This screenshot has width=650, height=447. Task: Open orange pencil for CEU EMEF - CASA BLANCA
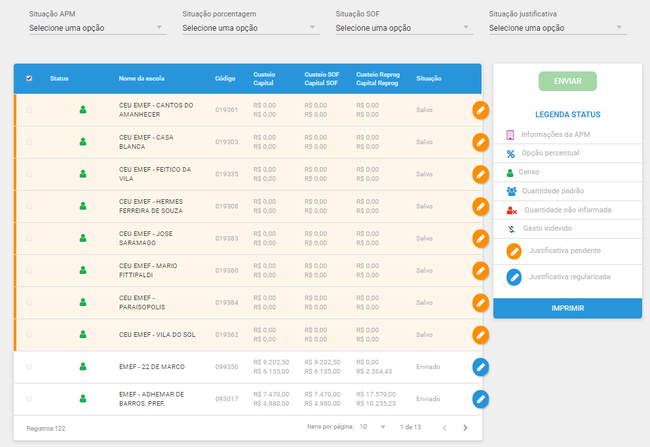tap(480, 142)
